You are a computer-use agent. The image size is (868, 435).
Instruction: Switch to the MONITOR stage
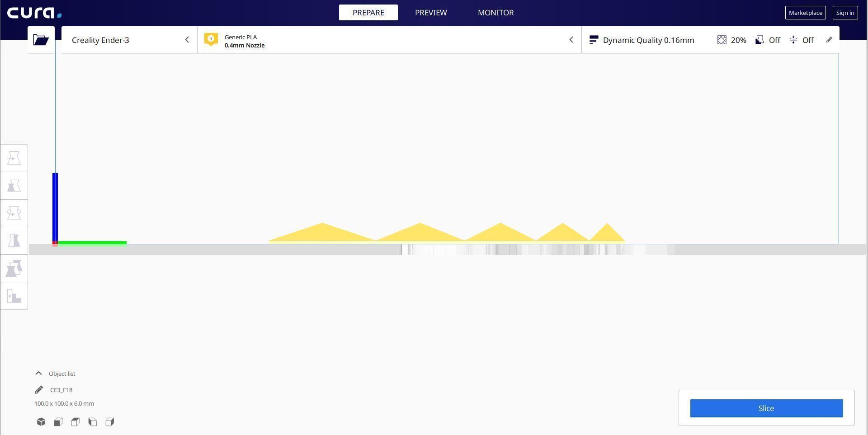point(496,13)
